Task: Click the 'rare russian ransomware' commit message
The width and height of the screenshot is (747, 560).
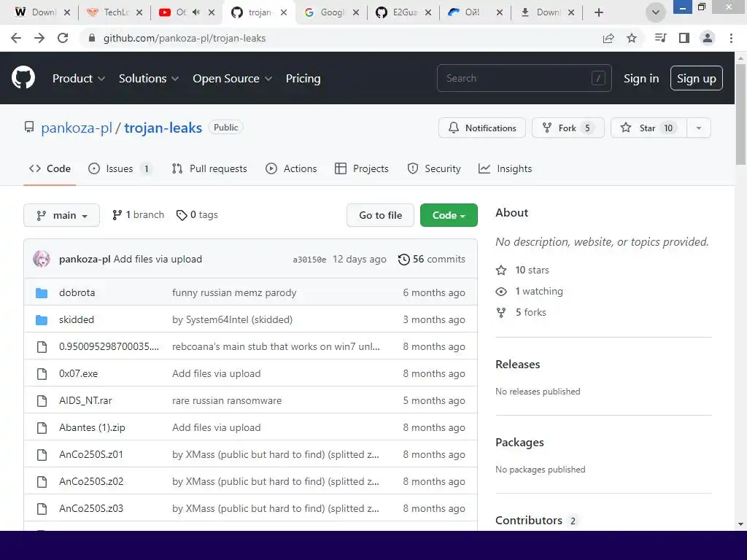Action: (227, 400)
